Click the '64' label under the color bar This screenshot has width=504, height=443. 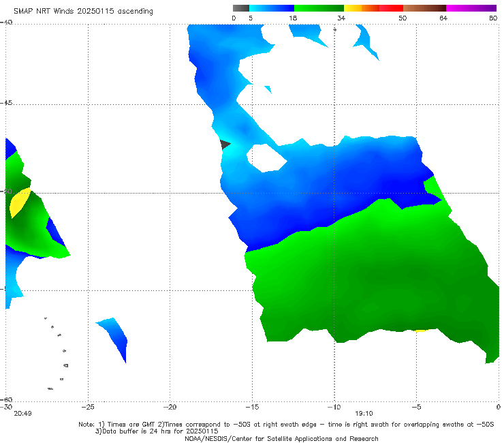(443, 18)
